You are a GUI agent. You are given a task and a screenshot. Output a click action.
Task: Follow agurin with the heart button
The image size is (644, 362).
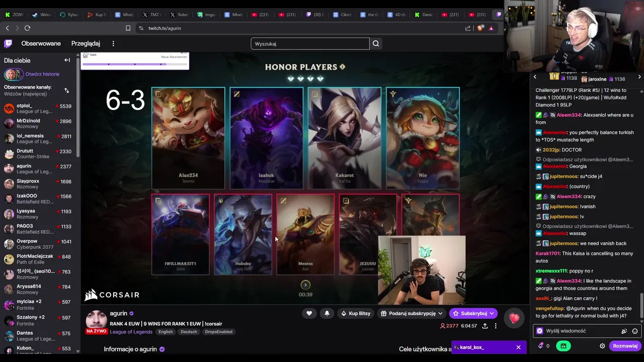point(309,313)
